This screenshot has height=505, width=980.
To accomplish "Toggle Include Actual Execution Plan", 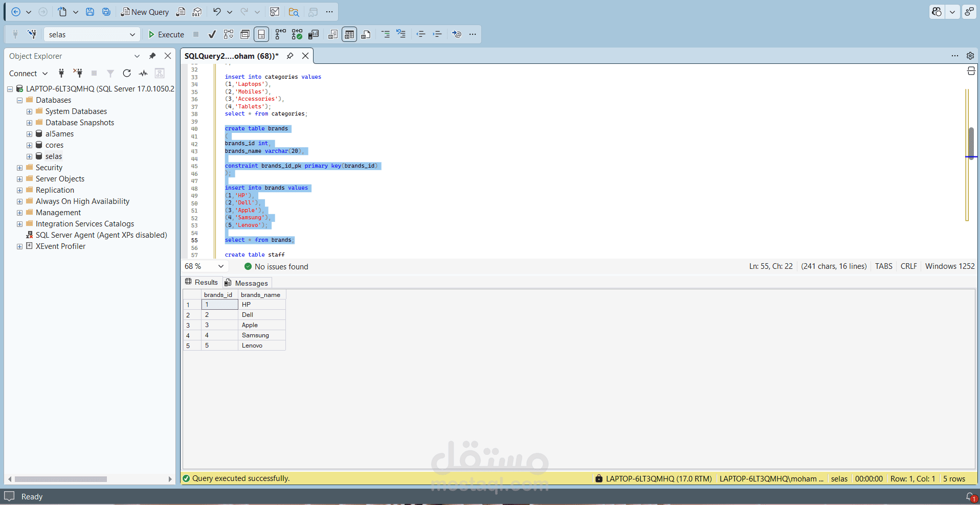I will (280, 34).
